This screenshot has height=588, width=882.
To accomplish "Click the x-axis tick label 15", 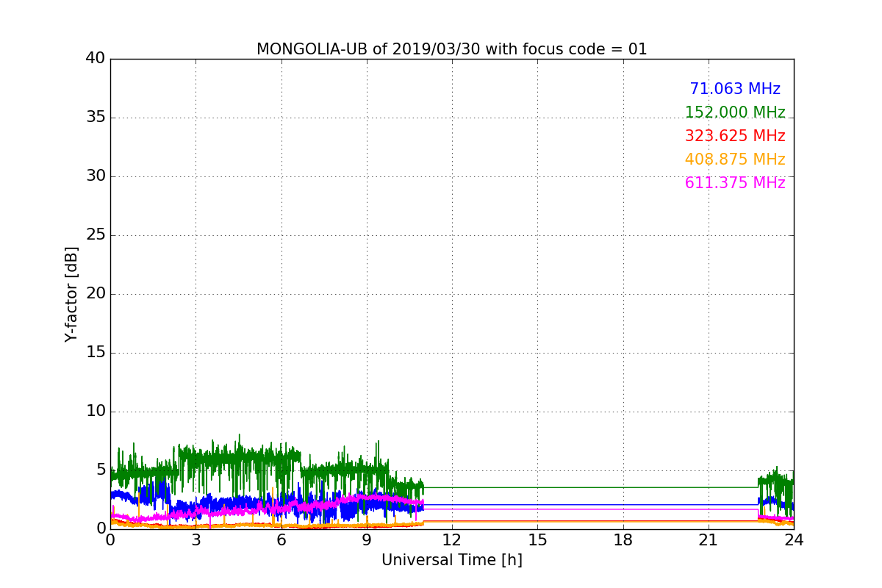I will coord(537,539).
